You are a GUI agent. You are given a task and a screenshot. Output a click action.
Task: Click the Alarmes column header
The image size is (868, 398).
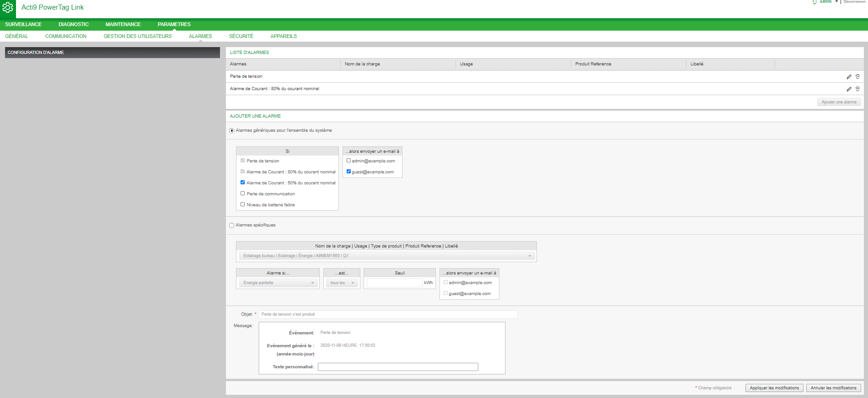[x=283, y=64]
